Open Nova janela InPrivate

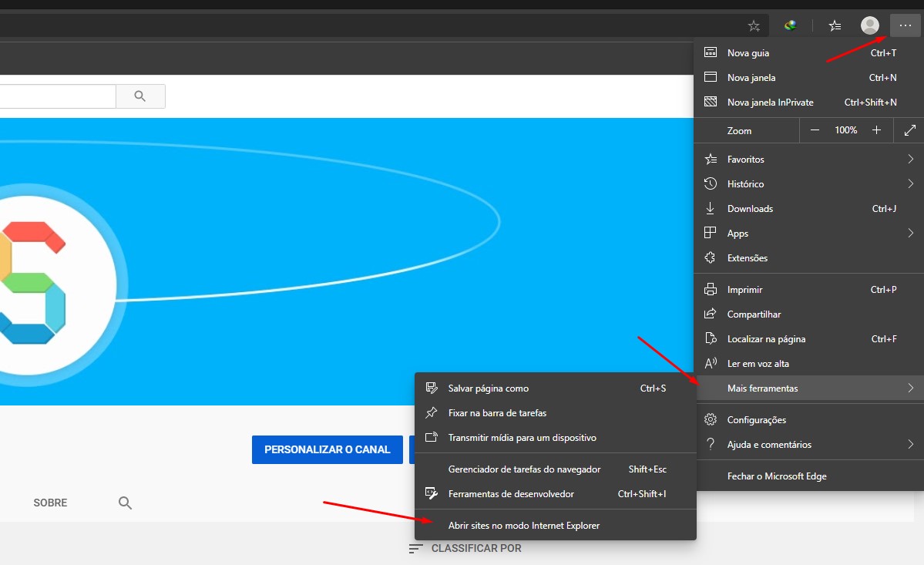click(770, 102)
